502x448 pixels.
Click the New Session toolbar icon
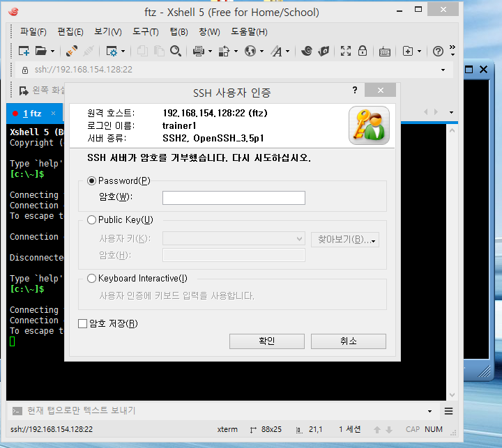point(24,51)
